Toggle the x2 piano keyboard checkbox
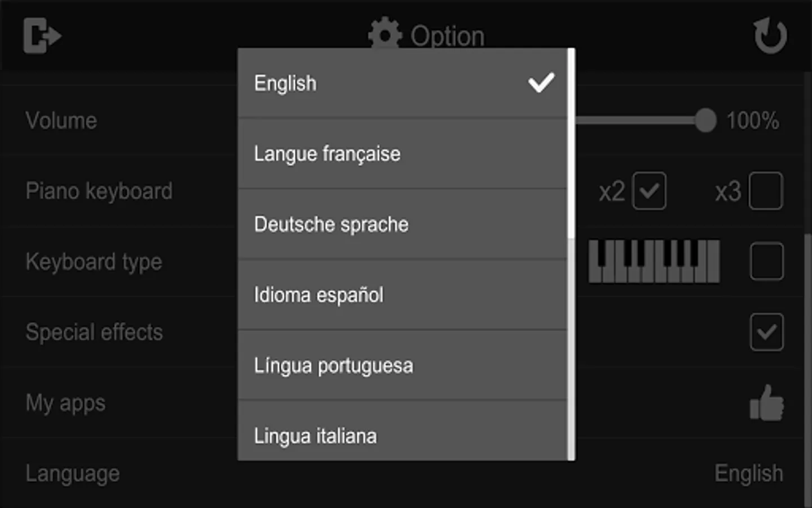This screenshot has height=508, width=812. (649, 191)
